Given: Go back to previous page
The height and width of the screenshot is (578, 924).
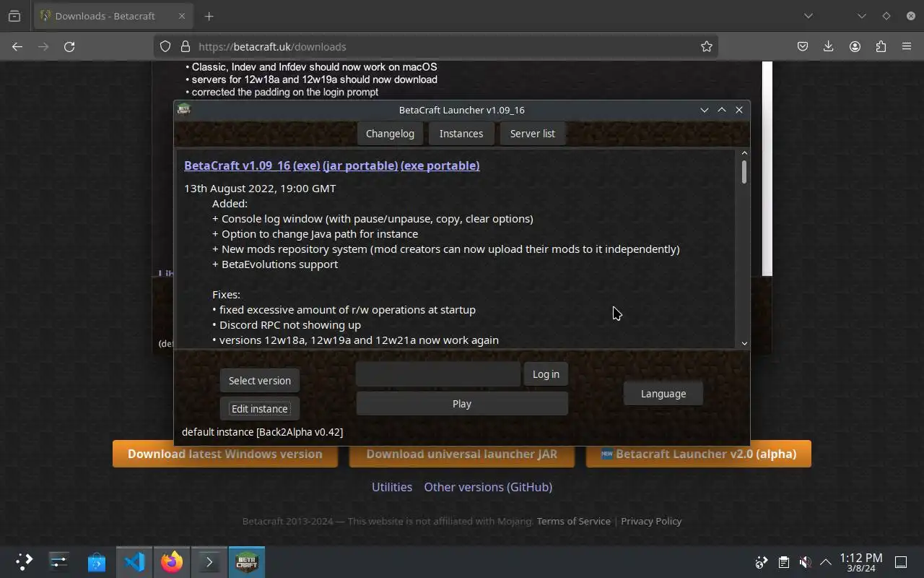Looking at the screenshot, I should point(17,46).
